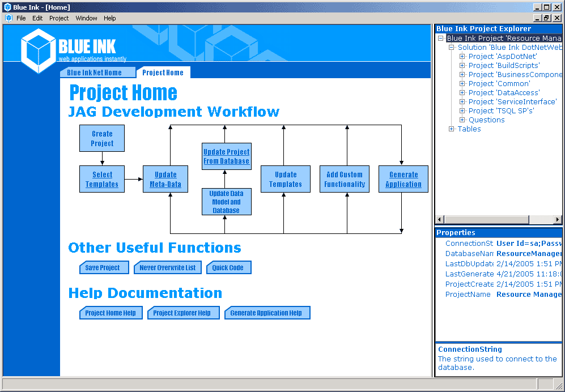The width and height of the screenshot is (565, 392).
Task: Open Project Explorer Help documentation
Action: click(182, 313)
